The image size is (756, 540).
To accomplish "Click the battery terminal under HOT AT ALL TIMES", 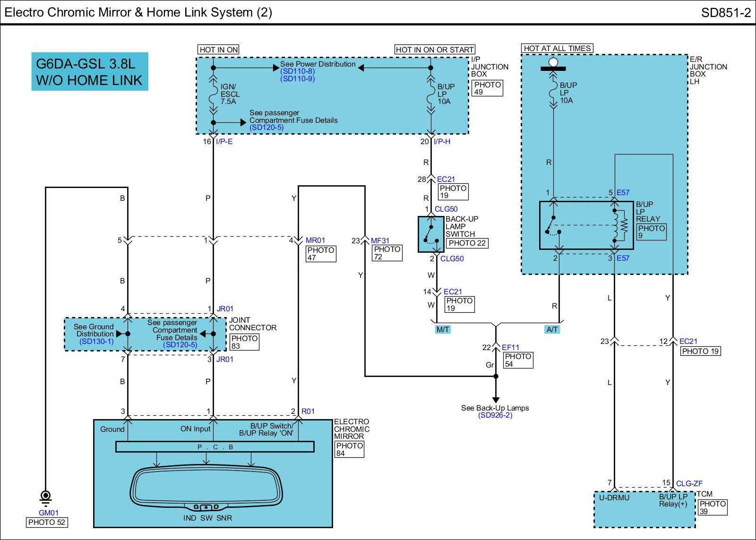I will pyautogui.click(x=553, y=63).
